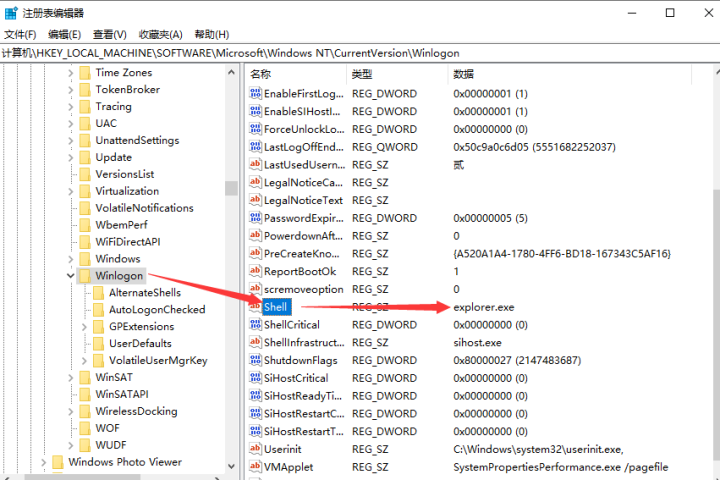Open the 帮助(H) menu

pos(212,34)
